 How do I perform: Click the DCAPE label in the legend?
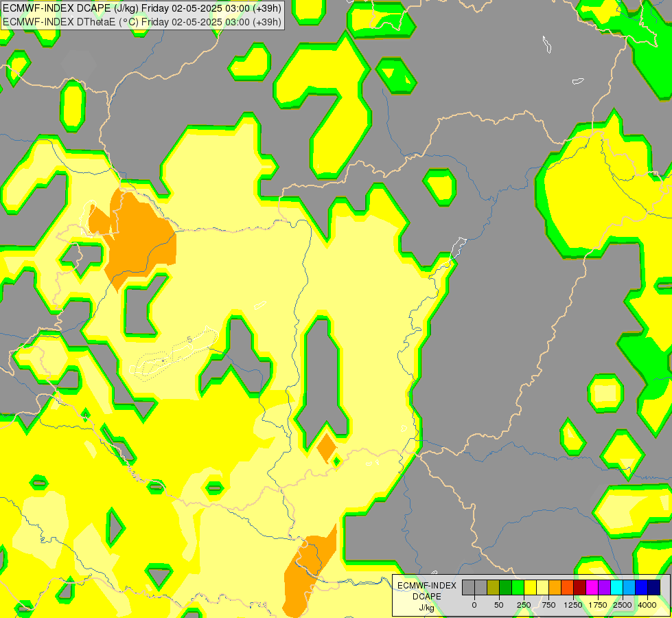coord(427,597)
